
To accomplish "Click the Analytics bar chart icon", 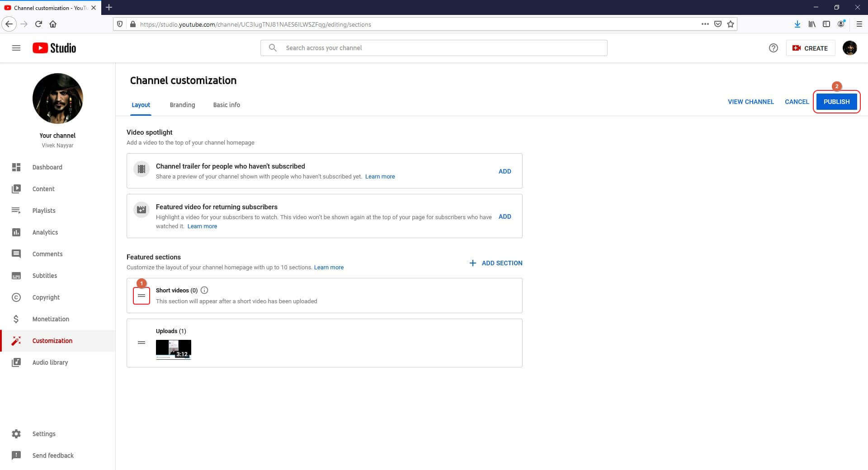I will 16,232.
